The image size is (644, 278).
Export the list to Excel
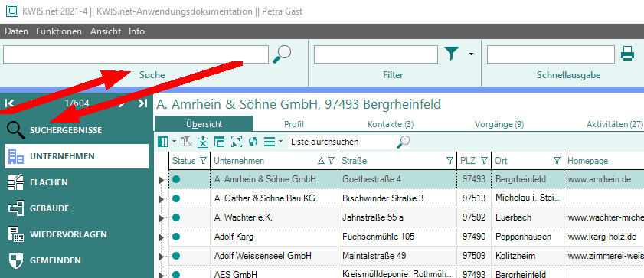[x=203, y=142]
